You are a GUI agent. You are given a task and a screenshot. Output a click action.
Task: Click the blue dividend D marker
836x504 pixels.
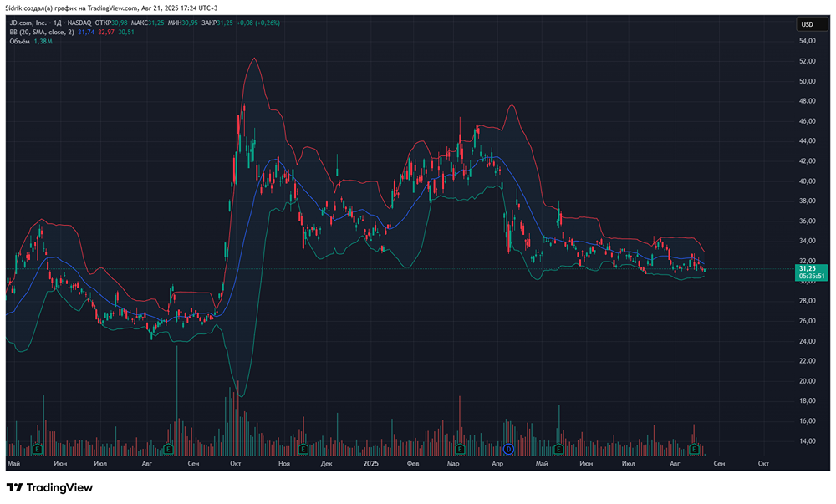click(507, 450)
